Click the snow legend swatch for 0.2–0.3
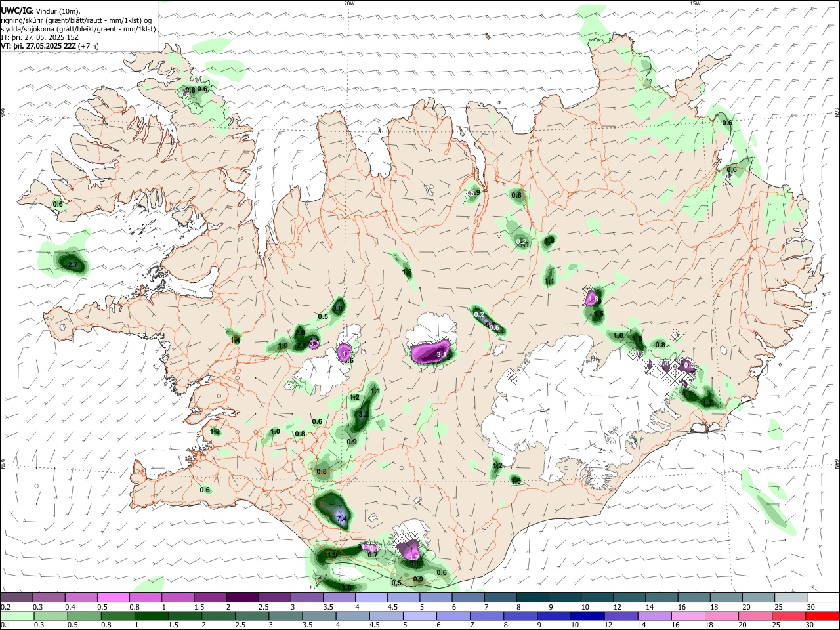Screen dimensions: 840x630 coord(16,597)
